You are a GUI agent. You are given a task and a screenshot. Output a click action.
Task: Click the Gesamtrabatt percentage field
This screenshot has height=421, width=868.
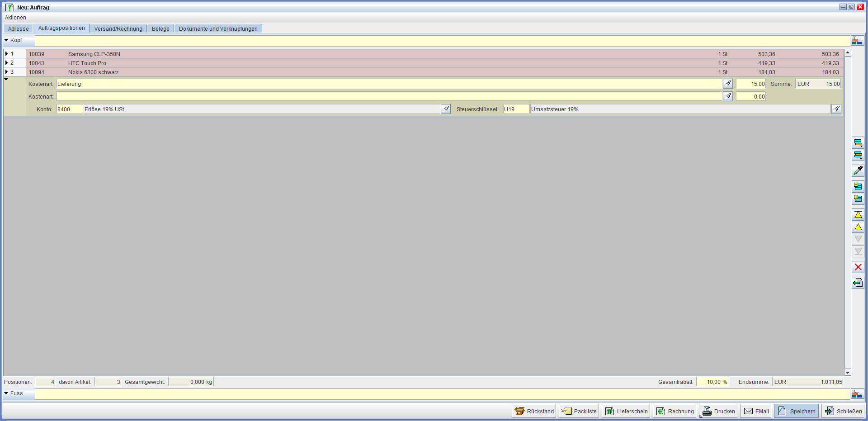pyautogui.click(x=712, y=382)
